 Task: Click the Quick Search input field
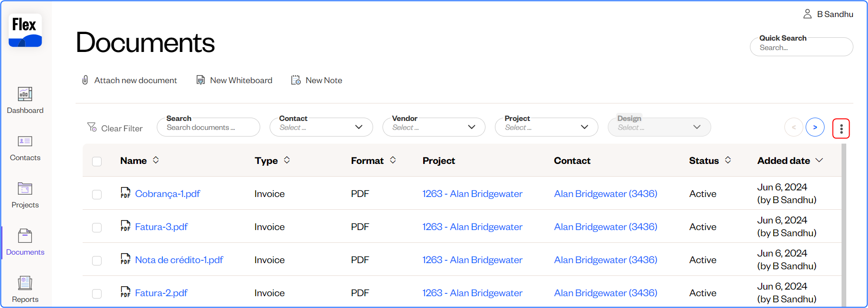pyautogui.click(x=801, y=48)
